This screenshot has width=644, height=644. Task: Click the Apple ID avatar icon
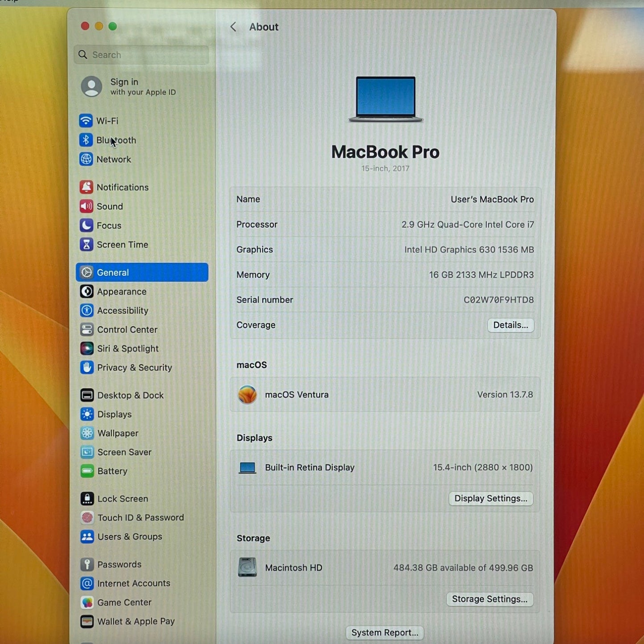tap(92, 86)
